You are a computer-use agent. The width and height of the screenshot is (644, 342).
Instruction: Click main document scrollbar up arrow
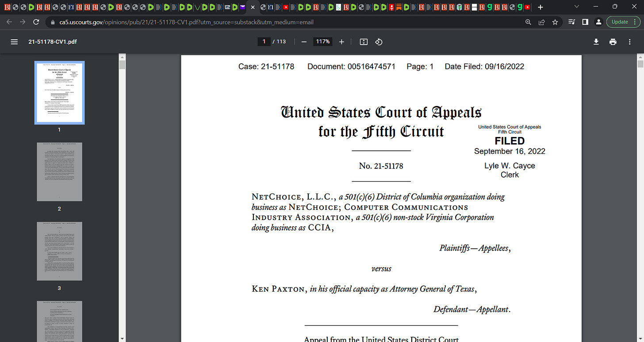tap(640, 57)
